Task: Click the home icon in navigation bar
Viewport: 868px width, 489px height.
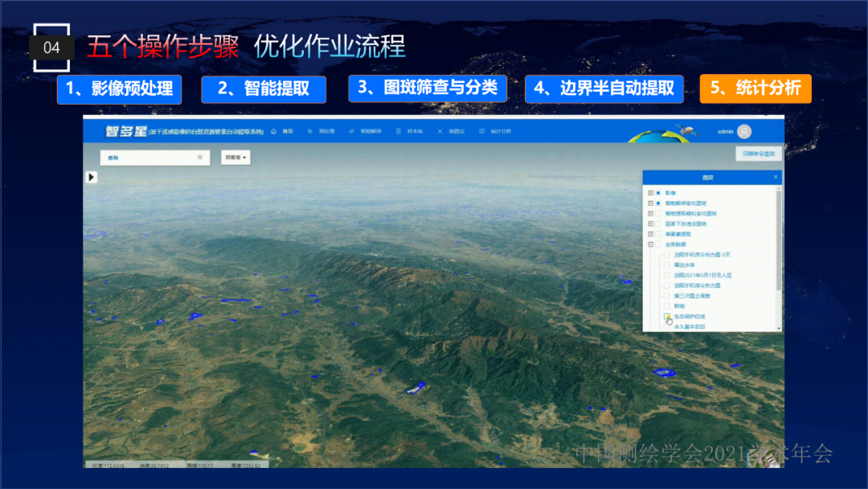Action: [274, 131]
